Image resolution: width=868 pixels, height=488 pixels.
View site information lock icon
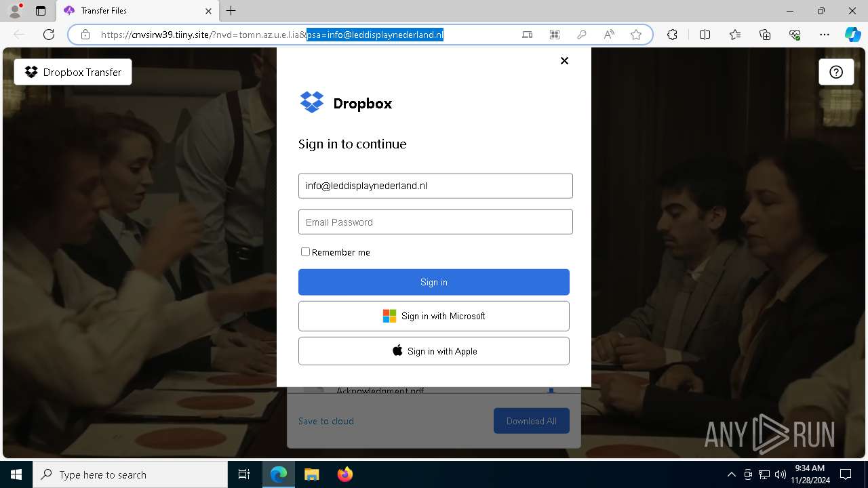pos(85,35)
